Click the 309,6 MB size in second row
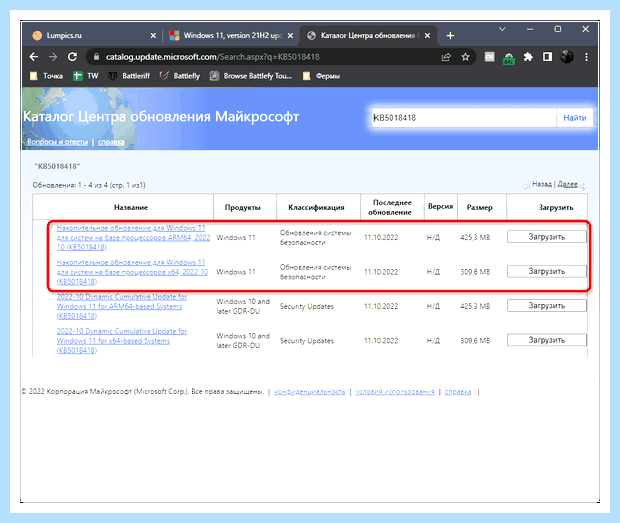The width and height of the screenshot is (620, 523). 475,272
